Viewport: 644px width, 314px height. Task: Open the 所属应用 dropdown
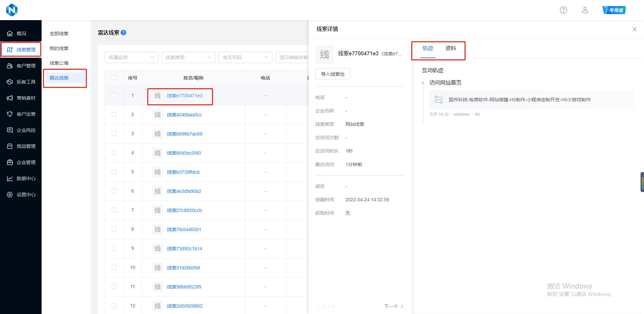click(131, 57)
